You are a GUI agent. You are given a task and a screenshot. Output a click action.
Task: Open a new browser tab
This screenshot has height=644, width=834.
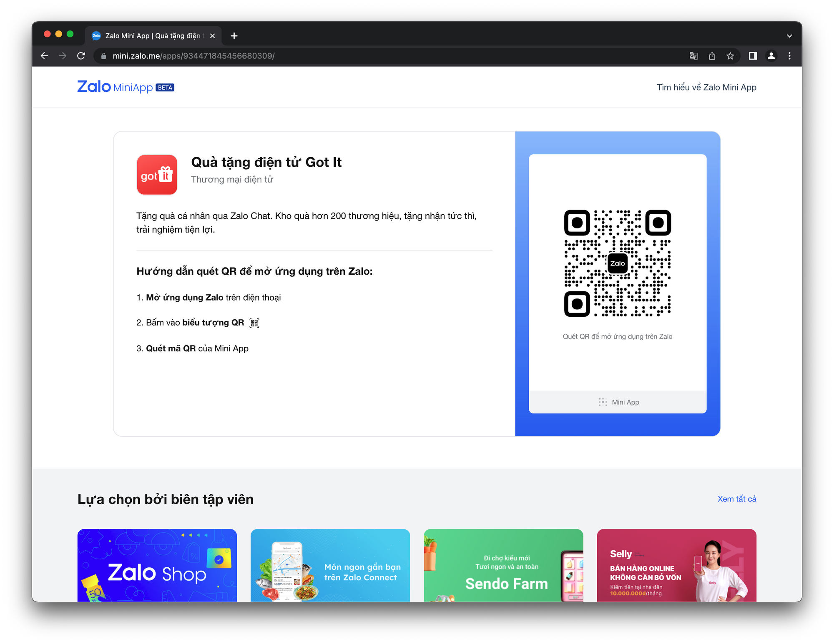[x=234, y=36]
